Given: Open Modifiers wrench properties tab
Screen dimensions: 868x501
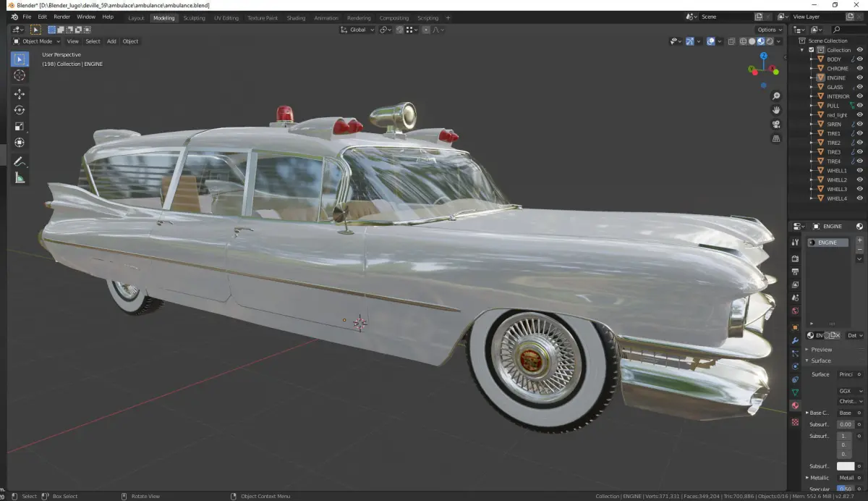Looking at the screenshot, I should click(795, 340).
